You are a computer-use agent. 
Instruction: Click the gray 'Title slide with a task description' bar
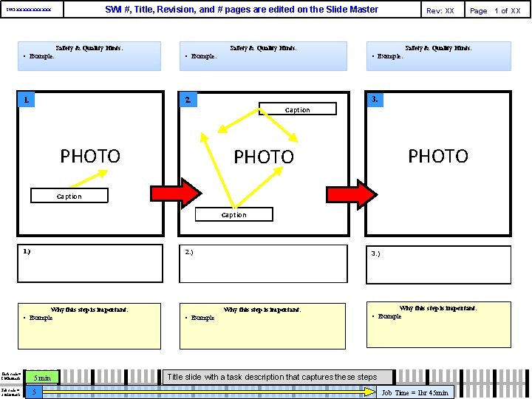[x=278, y=378]
